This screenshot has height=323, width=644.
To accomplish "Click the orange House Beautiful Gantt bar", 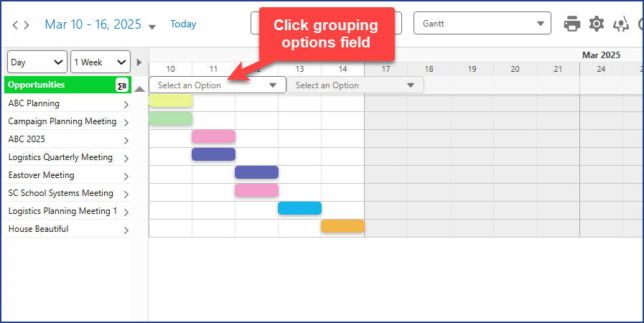I will pos(342,226).
